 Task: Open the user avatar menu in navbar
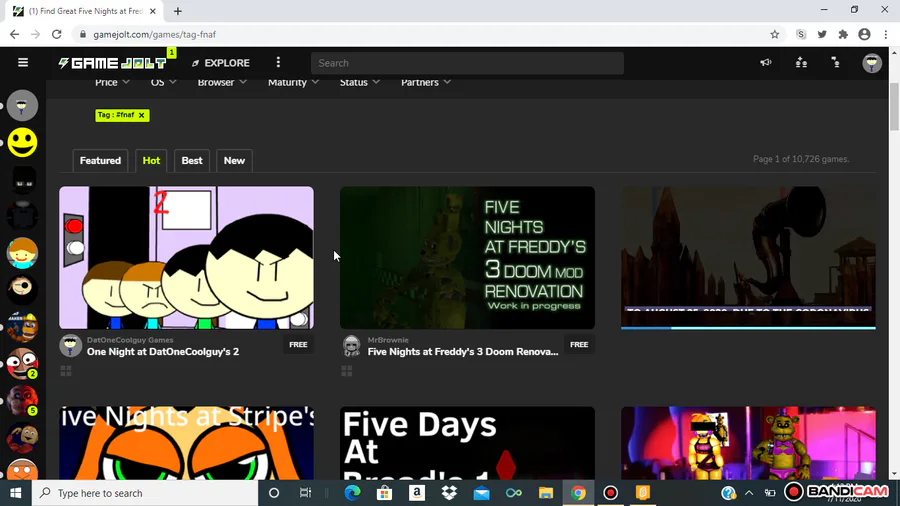pyautogui.click(x=872, y=63)
